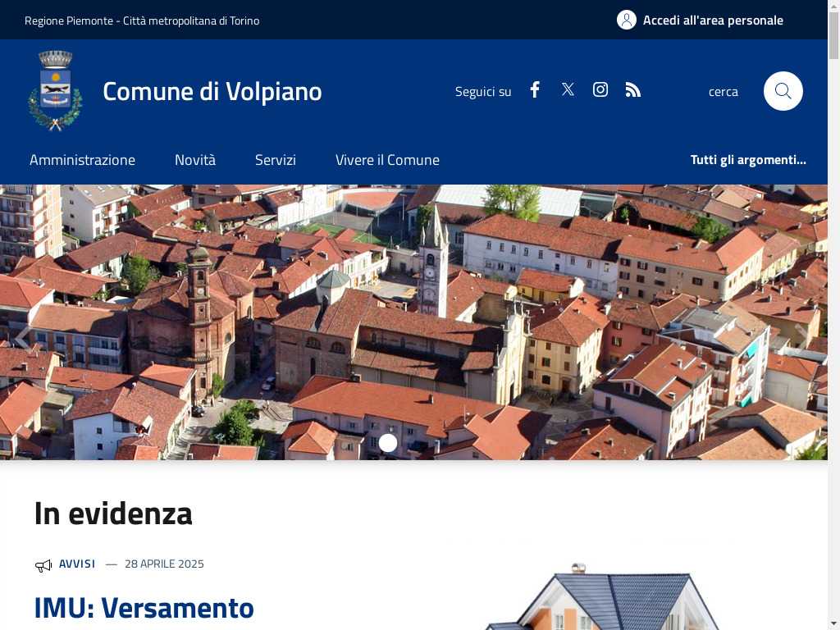Open the Amministrazione menu

tap(83, 160)
